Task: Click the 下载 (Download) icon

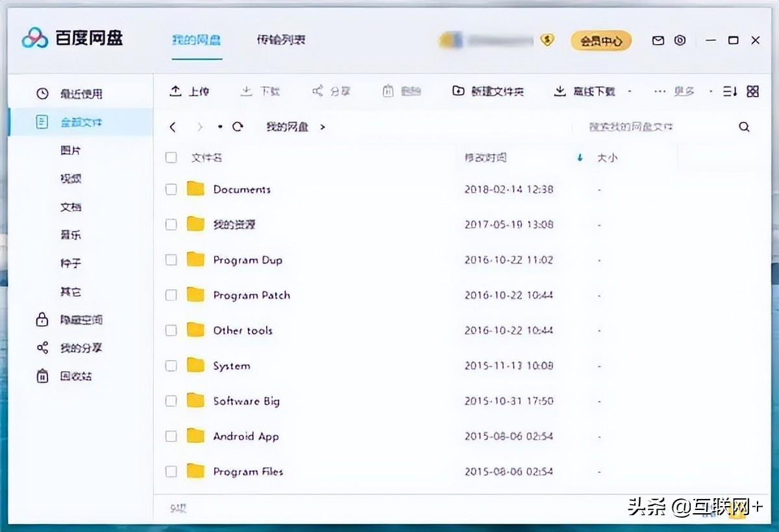Action: tap(247, 91)
